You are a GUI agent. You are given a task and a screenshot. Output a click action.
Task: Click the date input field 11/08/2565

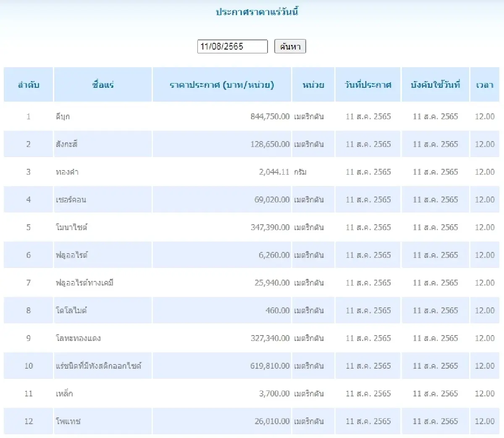(x=232, y=47)
